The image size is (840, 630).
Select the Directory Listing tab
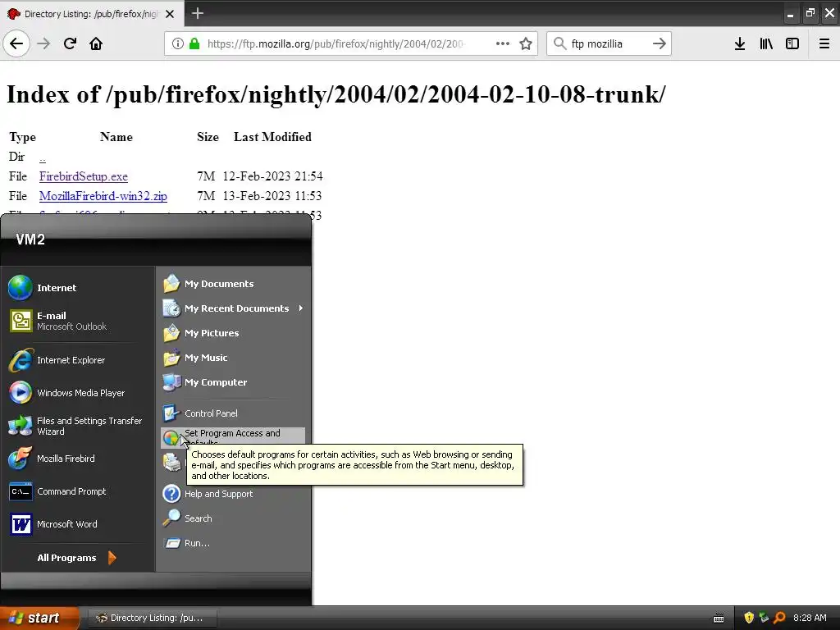click(92, 13)
